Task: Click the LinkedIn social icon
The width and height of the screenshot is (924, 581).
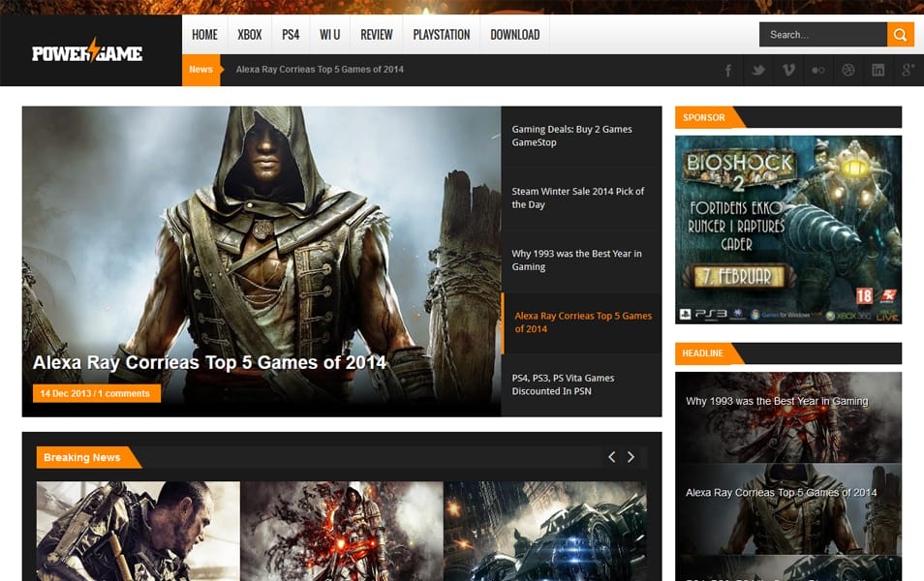Action: 878,70
